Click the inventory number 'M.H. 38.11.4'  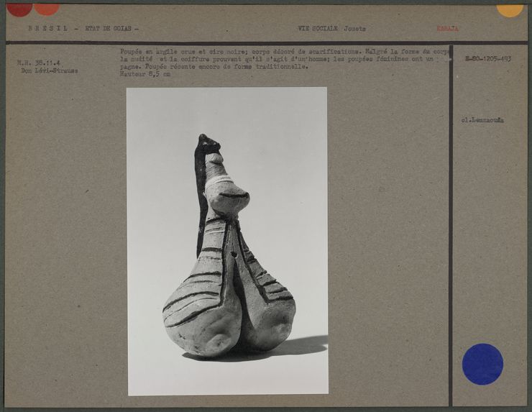pyautogui.click(x=39, y=63)
